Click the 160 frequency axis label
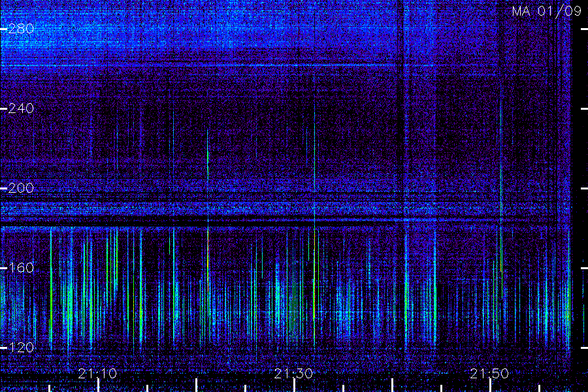 21,268
